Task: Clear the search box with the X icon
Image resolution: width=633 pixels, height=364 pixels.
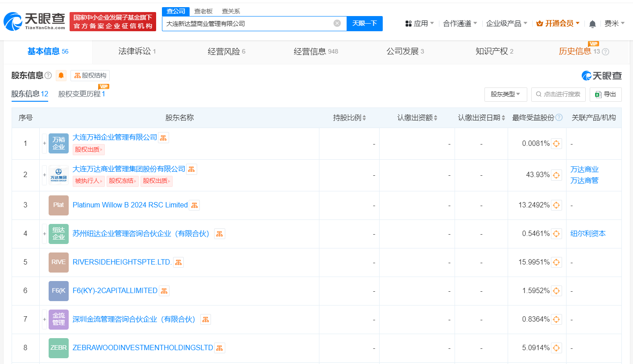Action: pos(337,23)
